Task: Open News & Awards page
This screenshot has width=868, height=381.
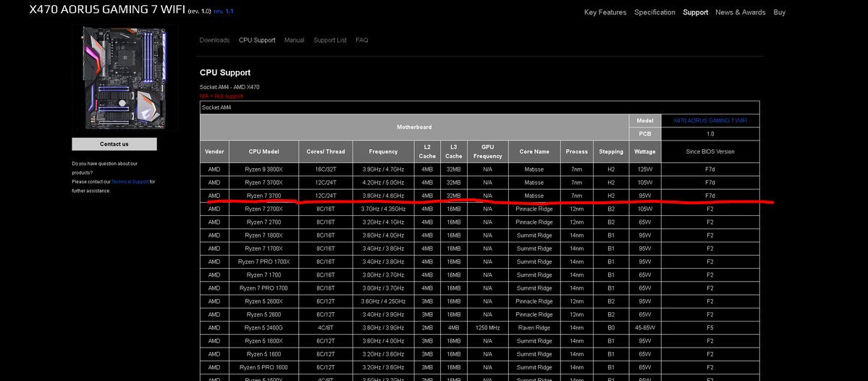Action: [x=740, y=12]
